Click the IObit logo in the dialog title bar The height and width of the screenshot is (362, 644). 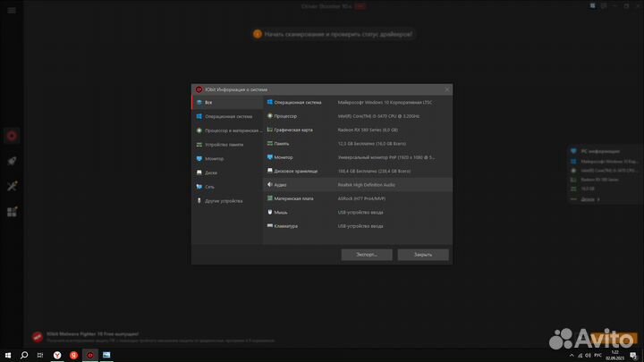click(x=199, y=89)
